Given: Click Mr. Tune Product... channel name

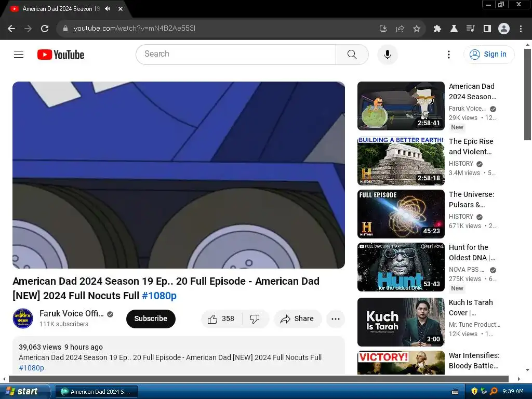Looking at the screenshot, I should [474, 324].
